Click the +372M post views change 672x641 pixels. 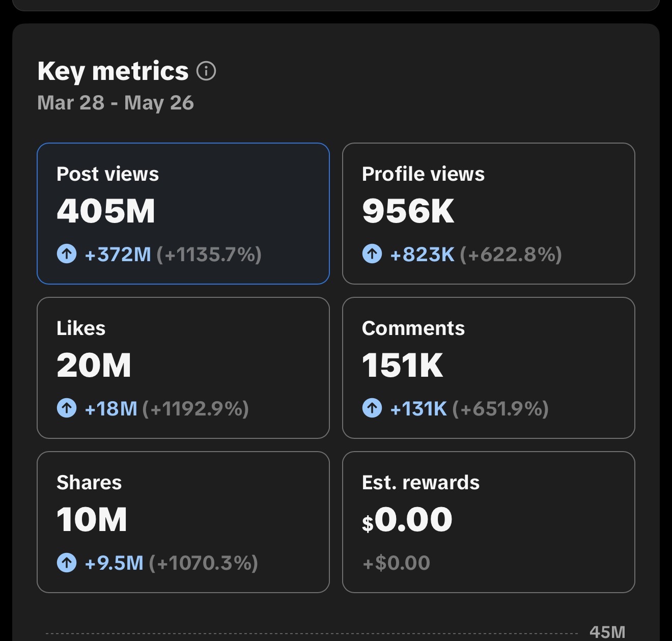coord(118,254)
